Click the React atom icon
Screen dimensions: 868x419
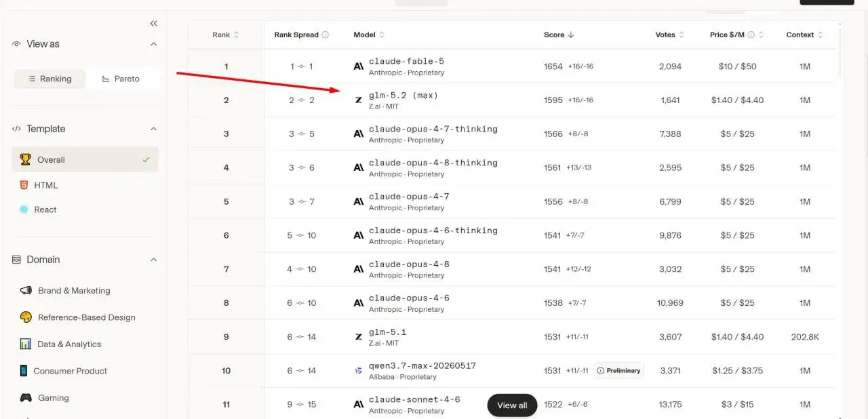(x=24, y=209)
